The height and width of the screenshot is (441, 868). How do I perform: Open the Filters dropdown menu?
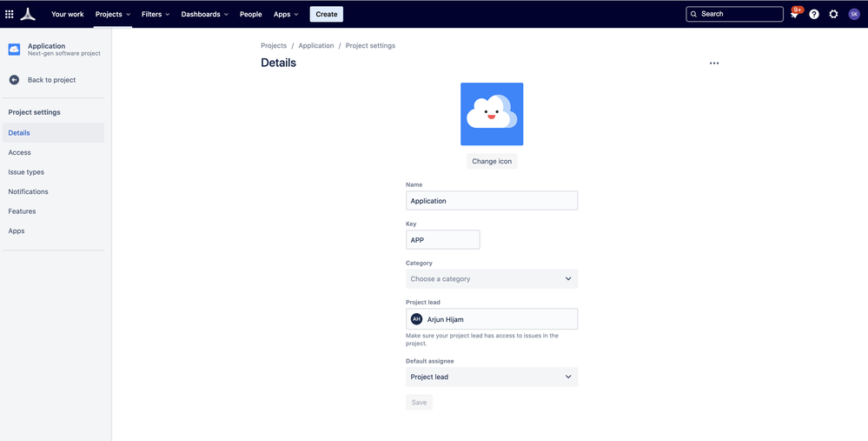[156, 14]
